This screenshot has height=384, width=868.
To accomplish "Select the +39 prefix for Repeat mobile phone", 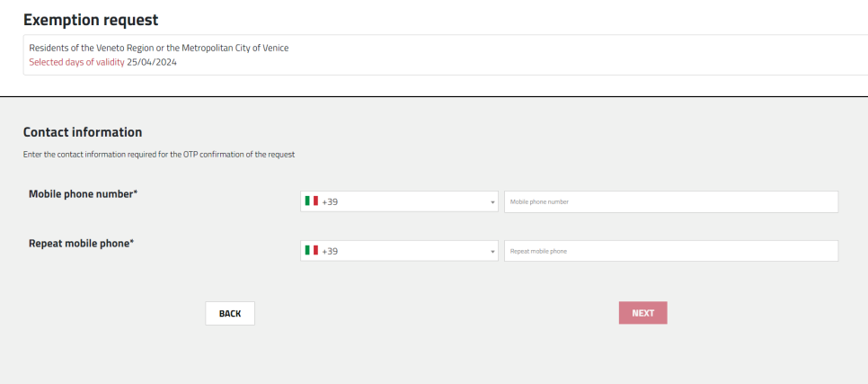I will tap(330, 251).
